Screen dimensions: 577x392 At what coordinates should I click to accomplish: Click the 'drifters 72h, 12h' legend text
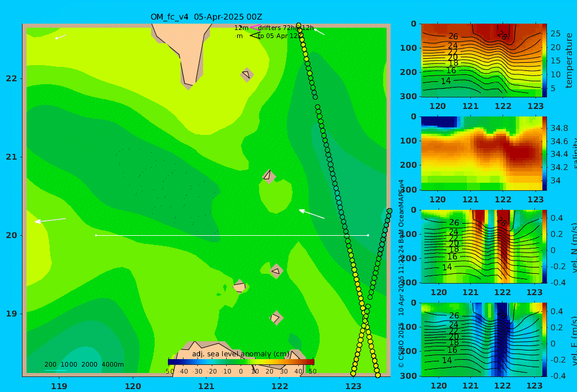[x=286, y=28]
